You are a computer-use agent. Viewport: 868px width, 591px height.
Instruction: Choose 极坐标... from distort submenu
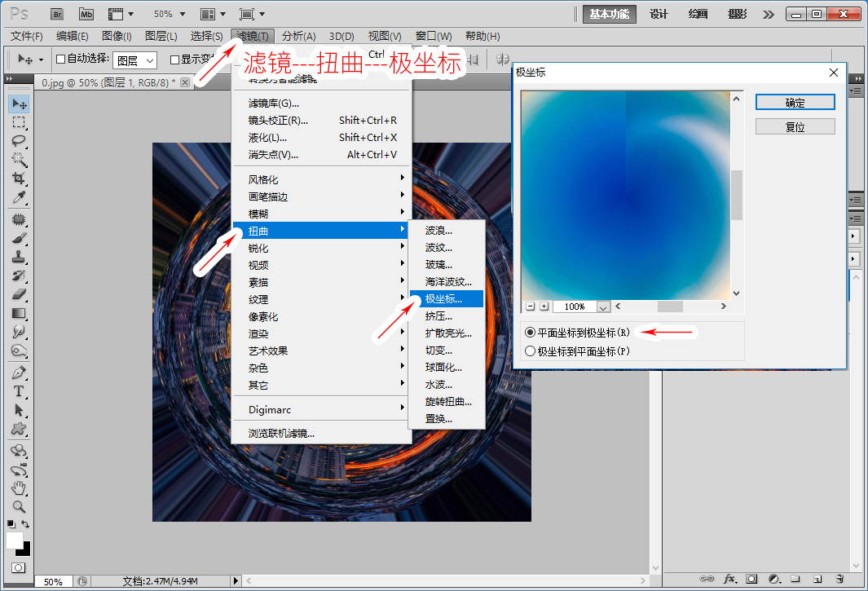[446, 299]
